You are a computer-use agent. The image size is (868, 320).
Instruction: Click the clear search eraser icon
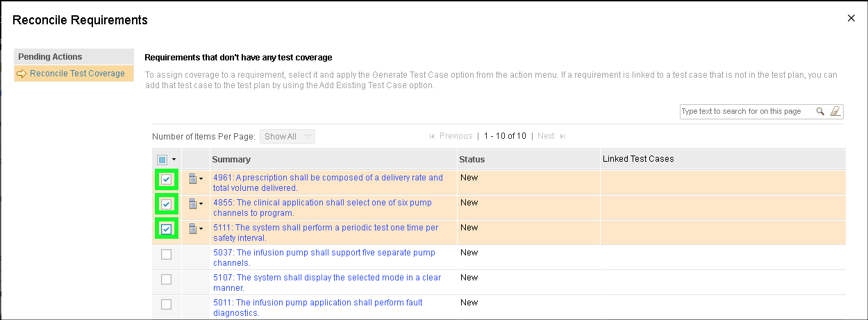click(835, 111)
